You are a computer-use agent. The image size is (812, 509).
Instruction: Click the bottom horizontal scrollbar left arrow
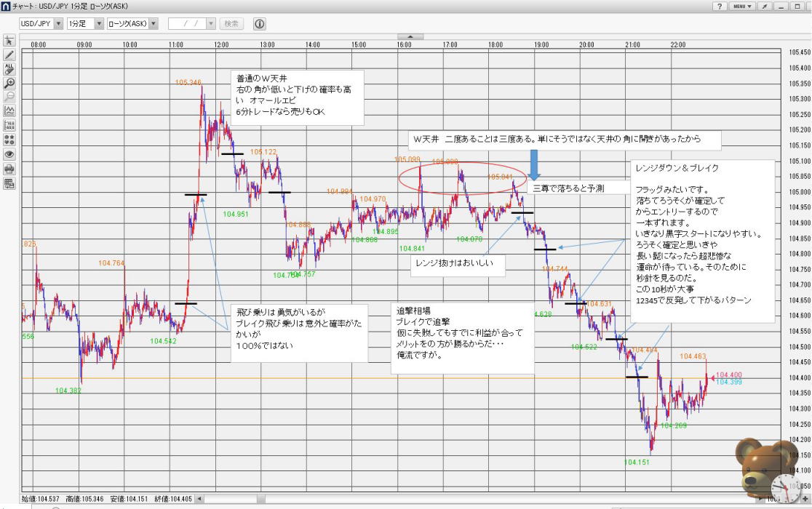[199, 499]
